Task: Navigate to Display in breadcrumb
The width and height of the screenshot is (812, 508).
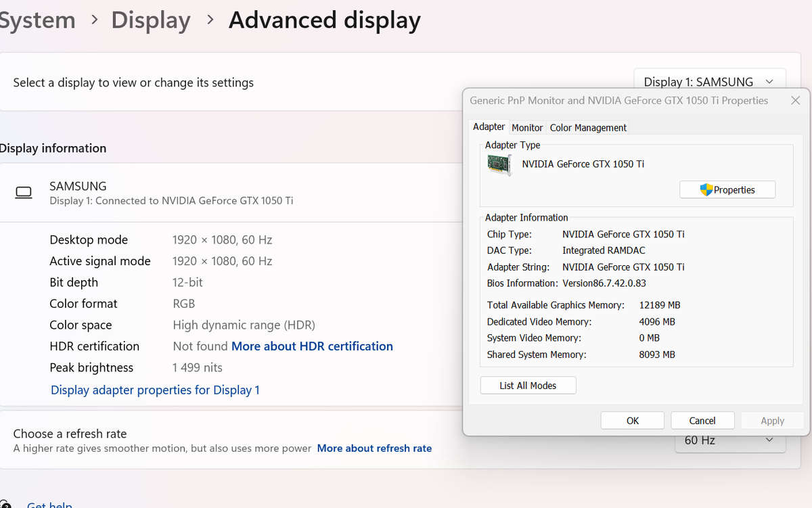Action: [x=150, y=20]
